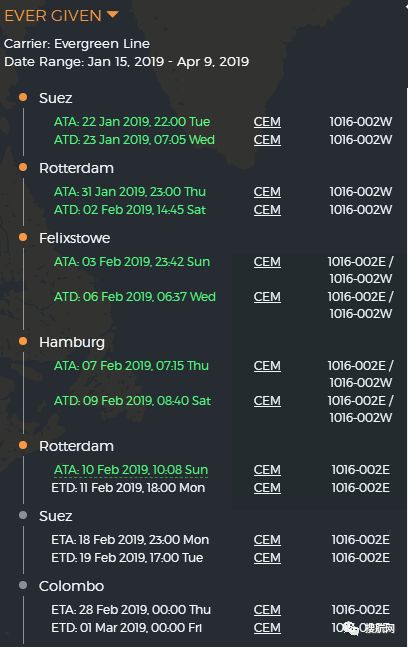Open CEM link for ETA 28 Feb 2019
Viewport: 408px width, 647px height.
point(267,610)
